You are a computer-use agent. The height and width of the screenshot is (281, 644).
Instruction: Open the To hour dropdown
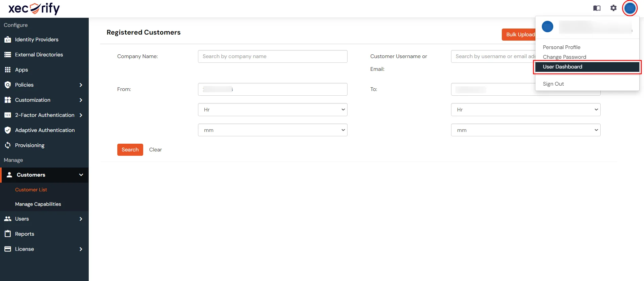[526, 110]
